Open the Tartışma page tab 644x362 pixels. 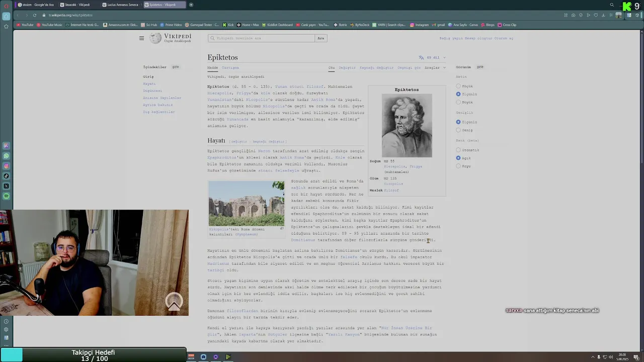pos(230,67)
